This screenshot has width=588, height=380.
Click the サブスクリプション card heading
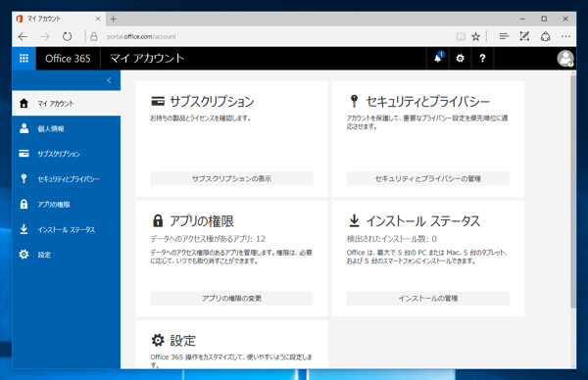pos(213,101)
